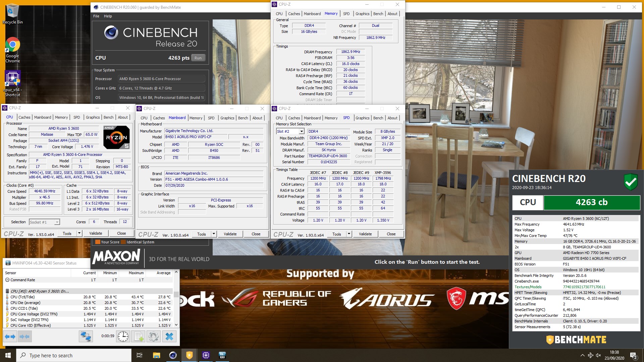This screenshot has height=362, width=644.
Task: Select Caches tab in the CPU-Z CPU window
Action: coord(24,117)
